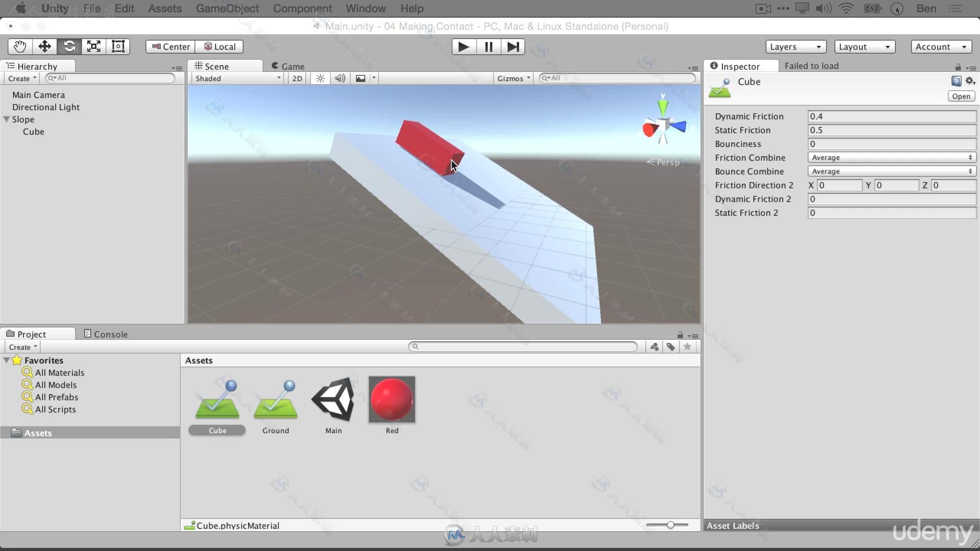
Task: Select the Move tool icon
Action: (44, 46)
